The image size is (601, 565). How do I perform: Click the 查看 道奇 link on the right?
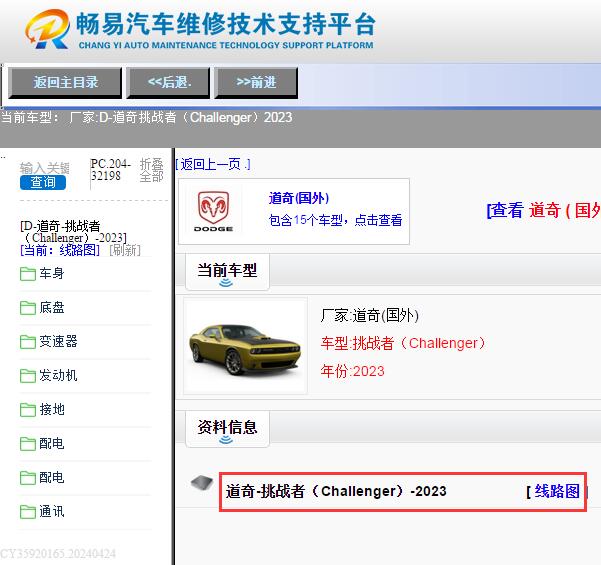544,210
